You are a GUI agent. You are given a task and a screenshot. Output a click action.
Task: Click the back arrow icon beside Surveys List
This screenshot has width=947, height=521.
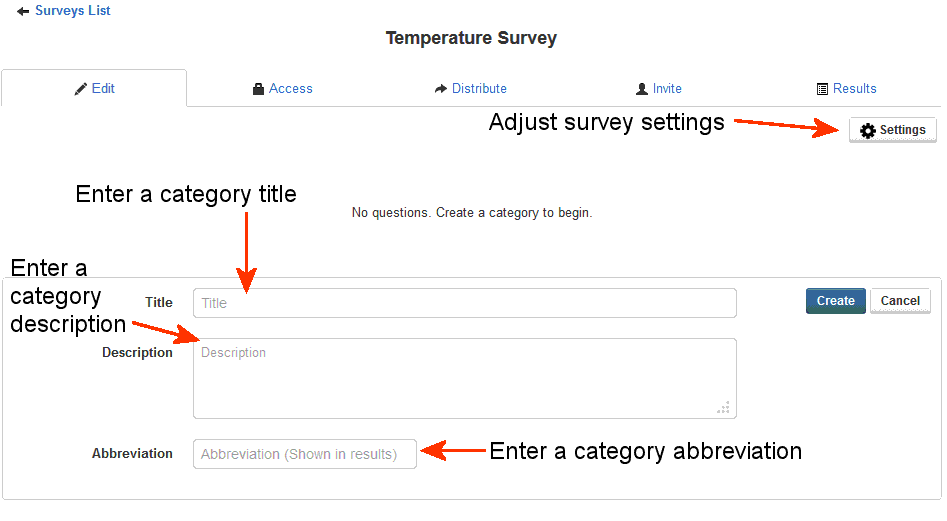click(x=23, y=11)
